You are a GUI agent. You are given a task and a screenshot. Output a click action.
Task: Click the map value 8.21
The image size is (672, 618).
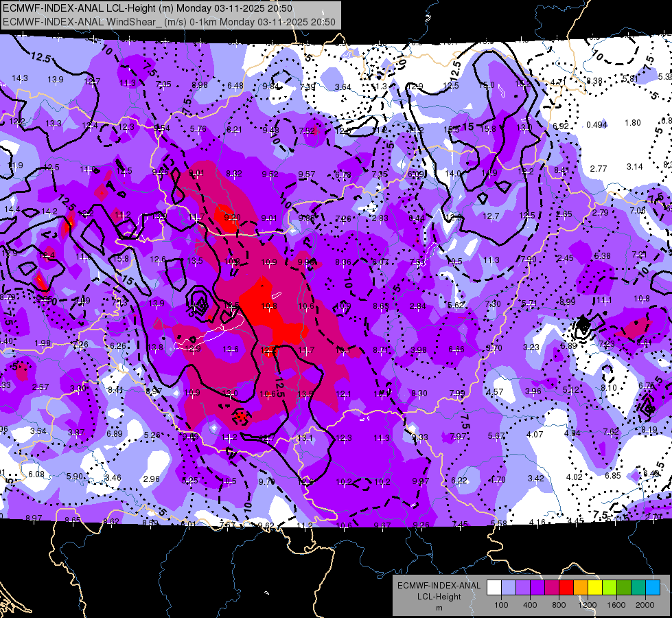(x=235, y=130)
